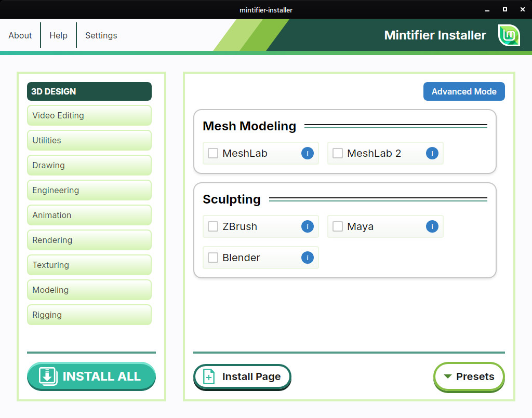Open the Settings menu
This screenshot has height=418, width=532.
101,35
